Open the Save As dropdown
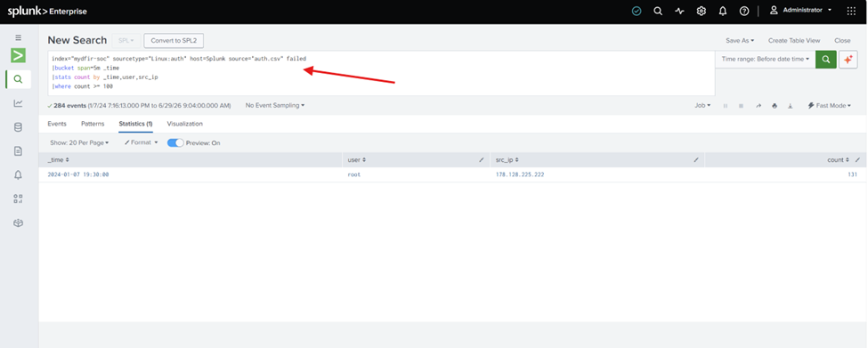868x348 pixels. coord(740,40)
